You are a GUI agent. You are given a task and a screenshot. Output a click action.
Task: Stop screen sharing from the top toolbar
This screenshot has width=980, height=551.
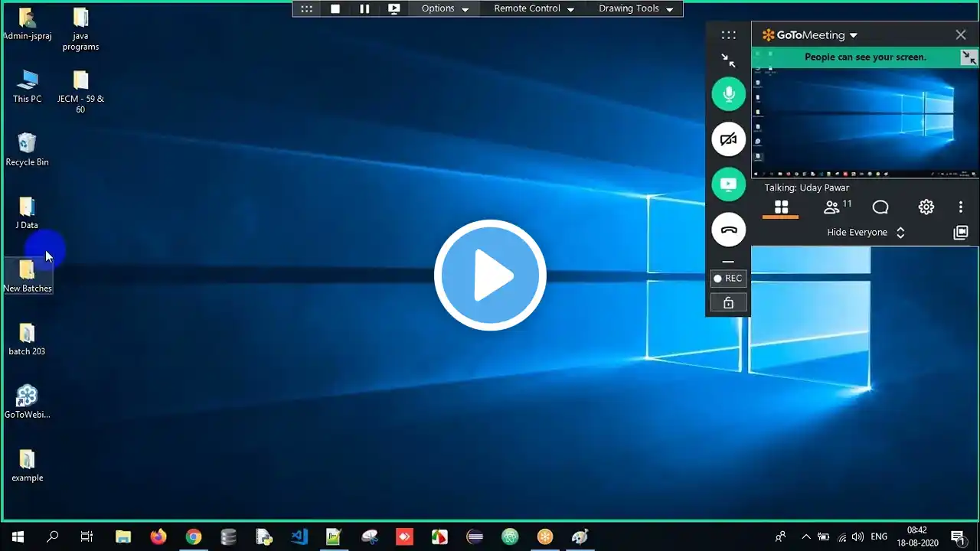click(x=335, y=8)
